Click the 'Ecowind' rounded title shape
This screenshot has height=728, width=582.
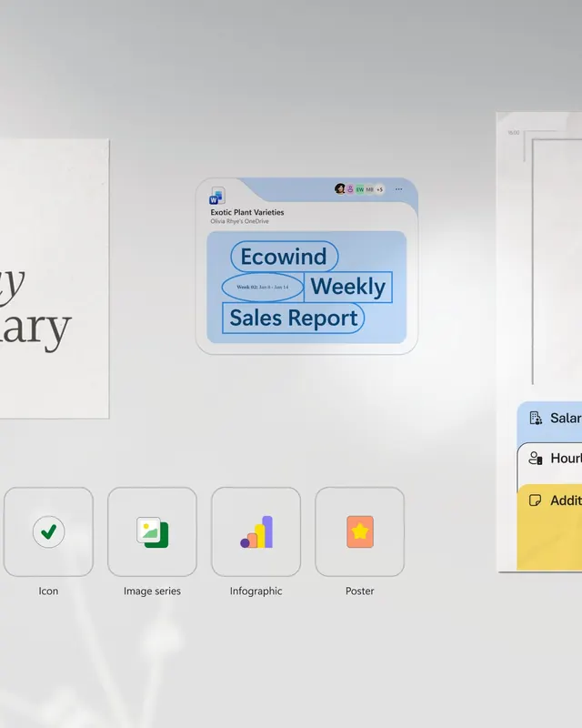pos(284,257)
